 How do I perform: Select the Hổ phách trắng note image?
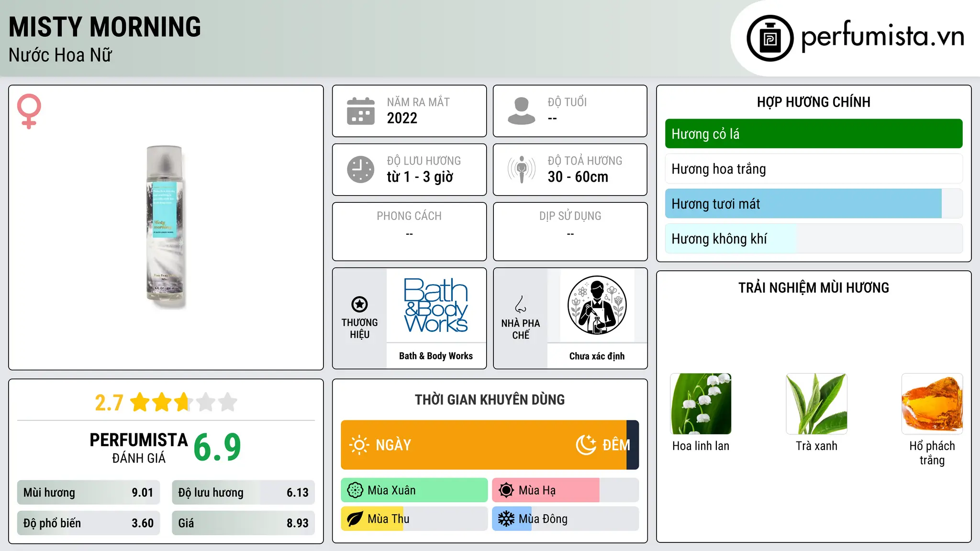click(932, 404)
